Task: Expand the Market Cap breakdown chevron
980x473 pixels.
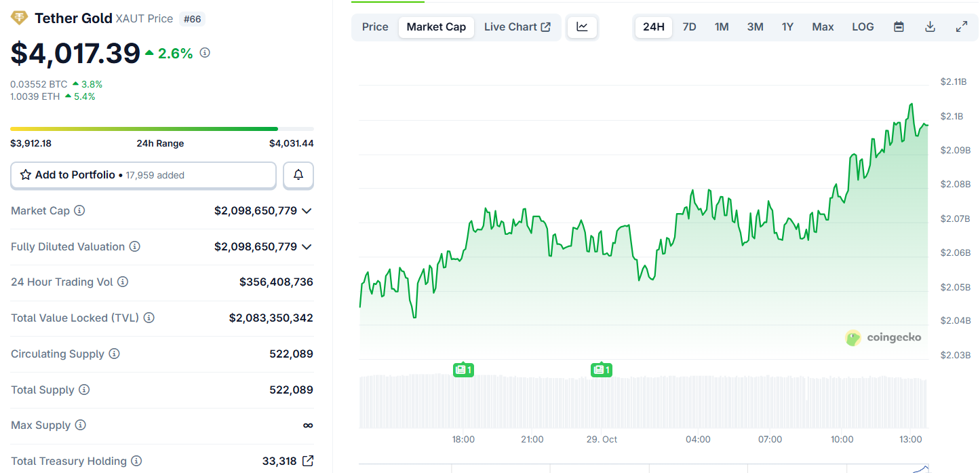Action: point(306,210)
